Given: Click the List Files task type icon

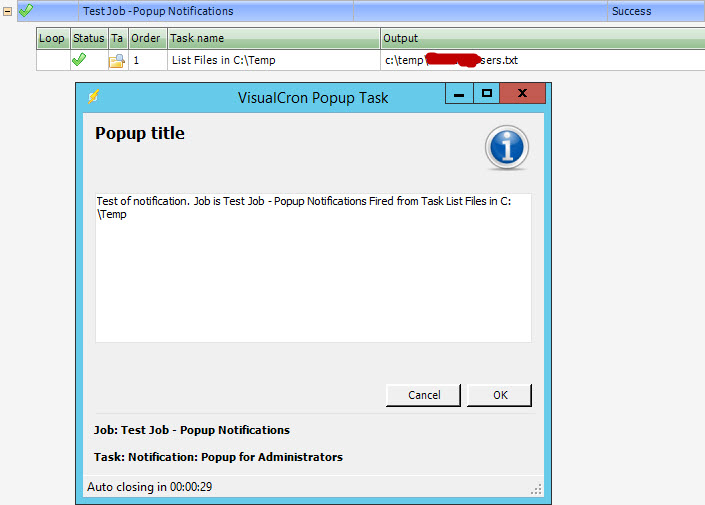Looking at the screenshot, I should (x=117, y=60).
